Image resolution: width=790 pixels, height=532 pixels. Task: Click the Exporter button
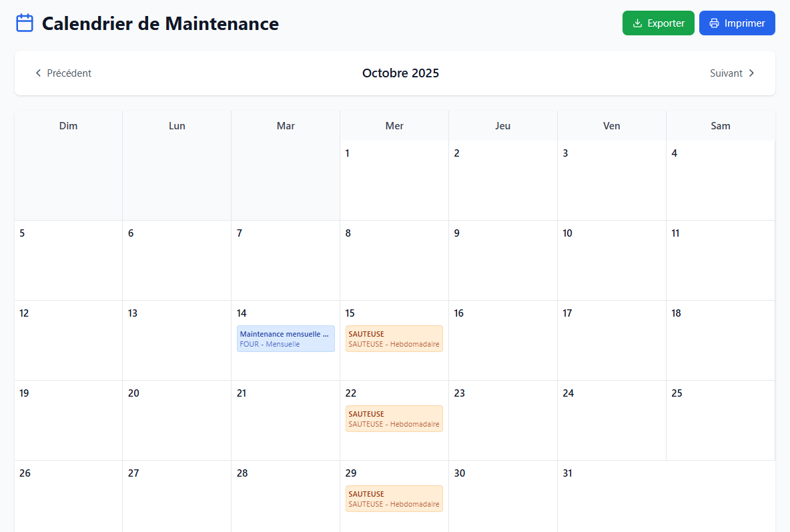point(659,23)
